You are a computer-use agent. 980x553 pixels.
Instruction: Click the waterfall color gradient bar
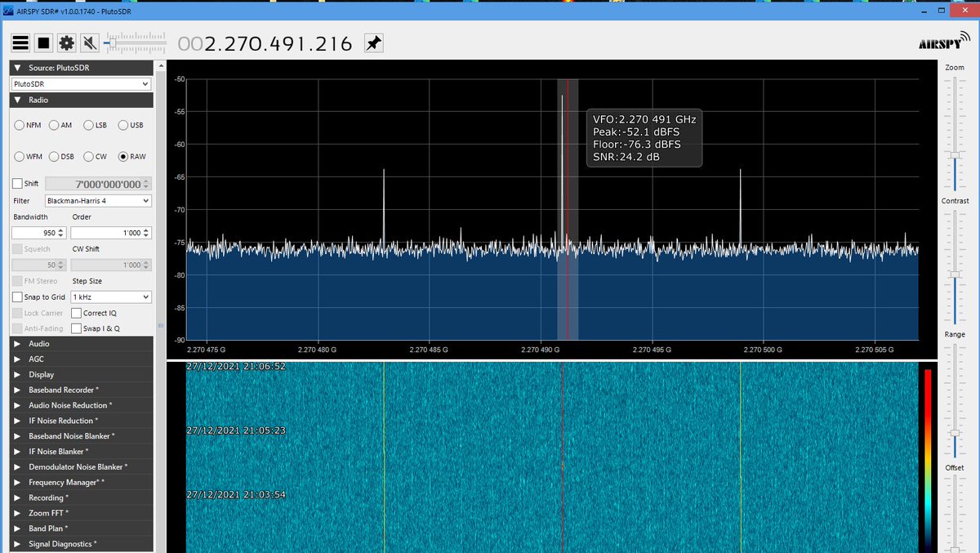(928, 461)
